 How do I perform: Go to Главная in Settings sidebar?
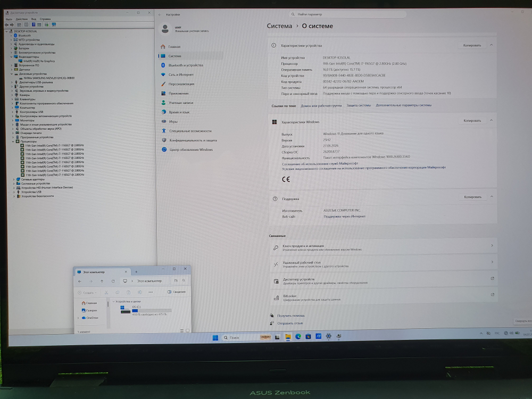coord(174,46)
